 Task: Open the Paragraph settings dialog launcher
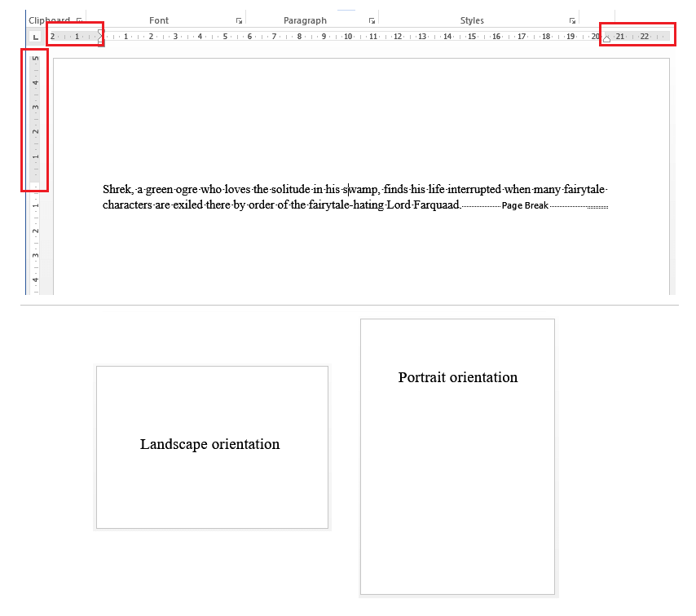[372, 20]
